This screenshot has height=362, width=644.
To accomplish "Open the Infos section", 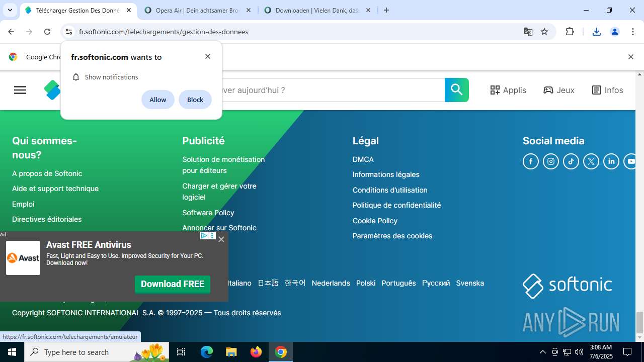I will tap(607, 90).
